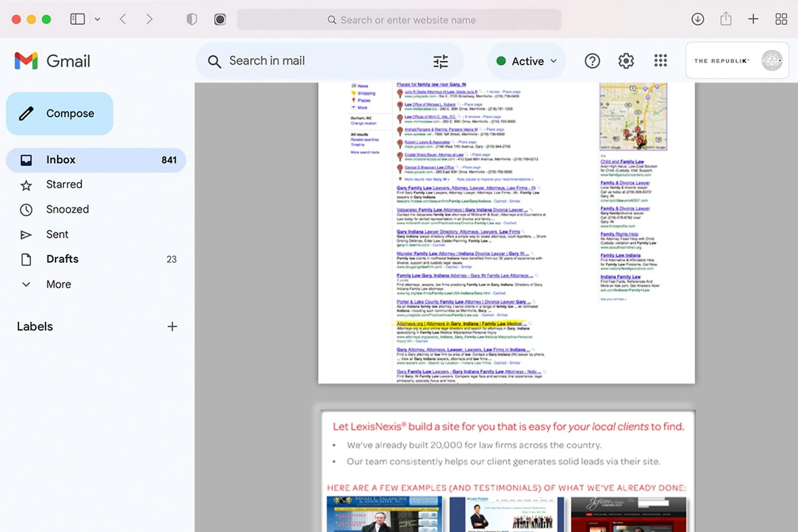Open Gmail settings gear
The image size is (798, 532).
point(626,61)
